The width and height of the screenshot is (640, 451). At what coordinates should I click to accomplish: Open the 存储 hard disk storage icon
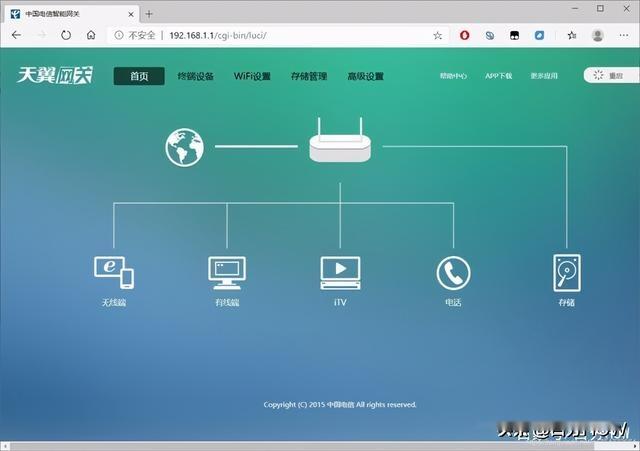(567, 273)
